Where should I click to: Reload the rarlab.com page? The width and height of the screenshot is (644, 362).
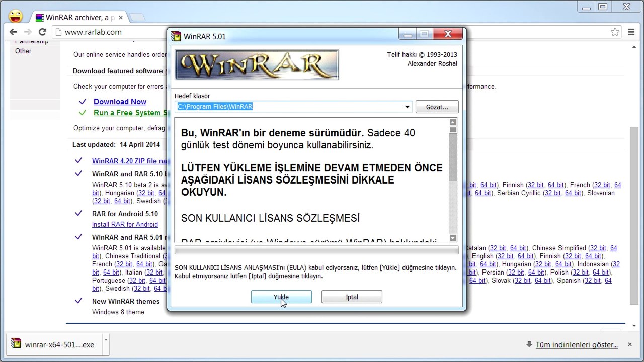(x=42, y=32)
